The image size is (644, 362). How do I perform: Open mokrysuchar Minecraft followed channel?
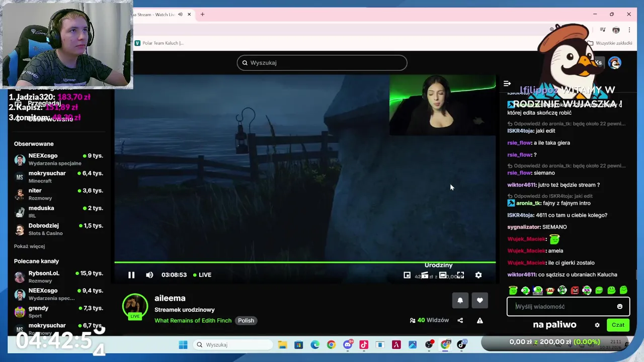click(58, 177)
